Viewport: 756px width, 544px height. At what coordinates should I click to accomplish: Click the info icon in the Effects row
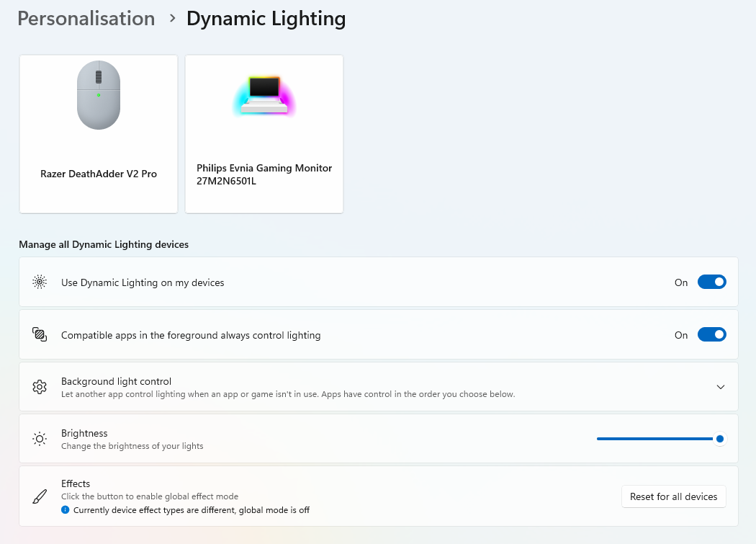click(67, 509)
